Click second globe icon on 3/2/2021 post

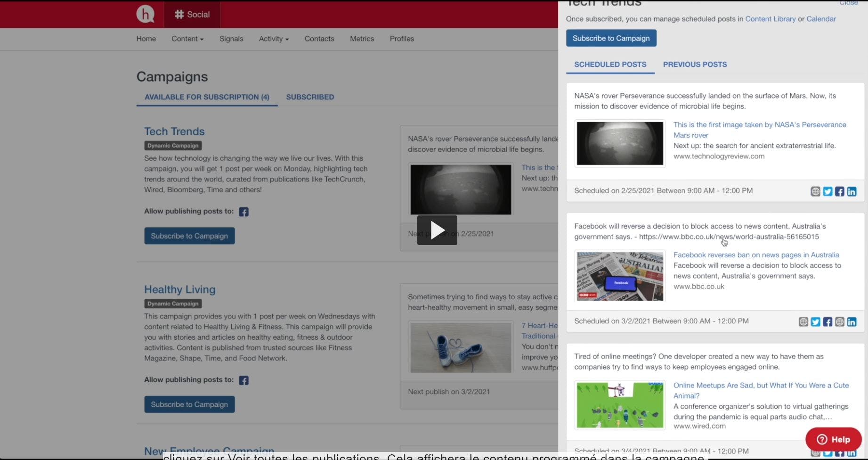[x=840, y=322]
